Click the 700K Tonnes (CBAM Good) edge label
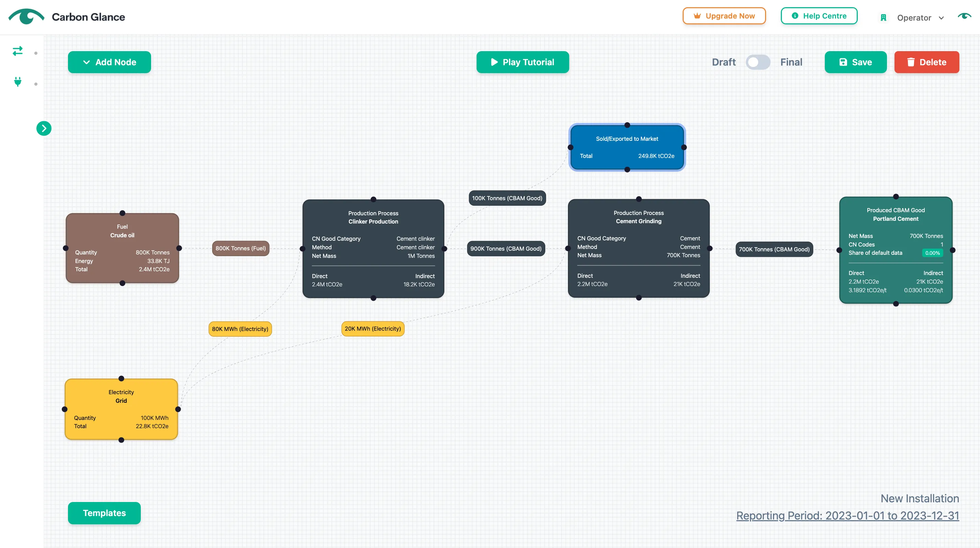980x548 pixels. [x=774, y=250]
